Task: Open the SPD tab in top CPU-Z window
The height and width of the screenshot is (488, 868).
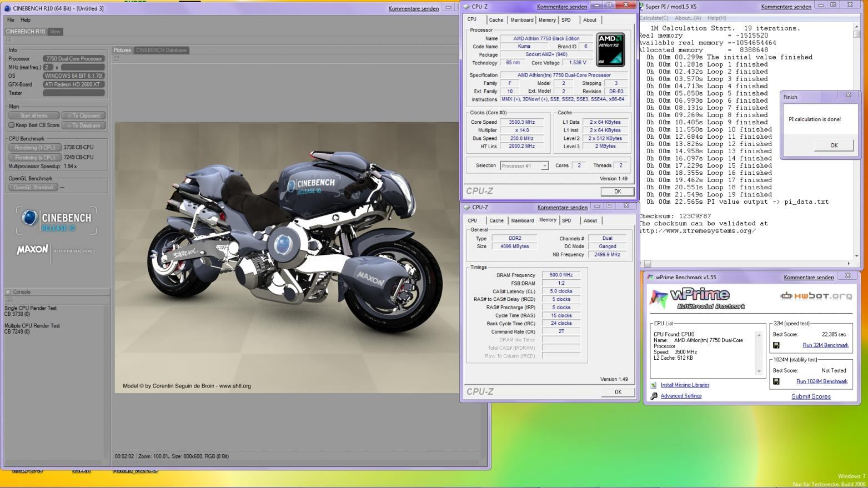Action: pos(566,20)
